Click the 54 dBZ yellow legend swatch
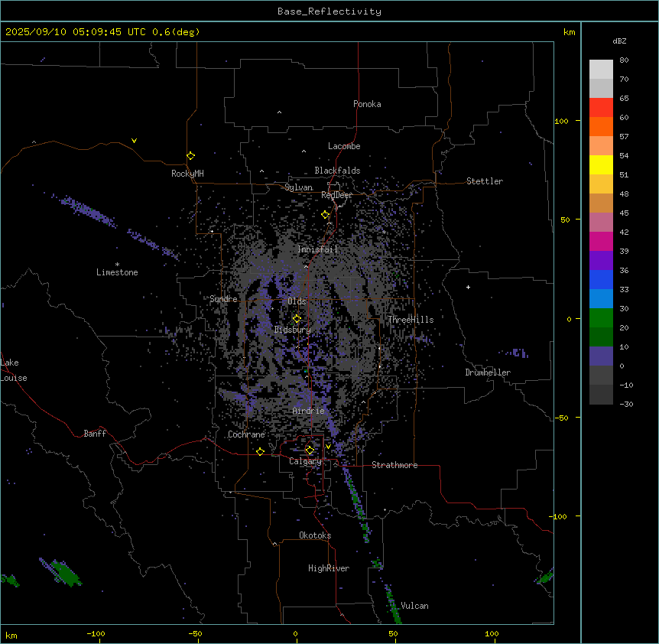The height and width of the screenshot is (644, 659). pyautogui.click(x=601, y=164)
